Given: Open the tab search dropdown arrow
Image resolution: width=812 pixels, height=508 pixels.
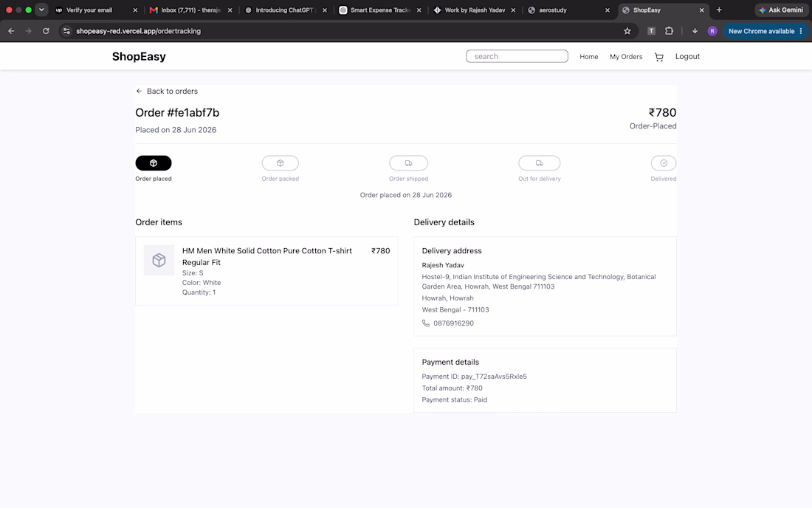Looking at the screenshot, I should point(41,10).
